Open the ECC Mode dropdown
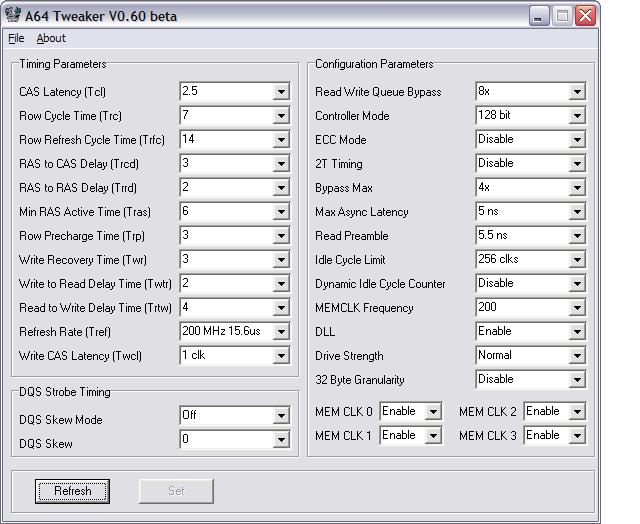640x524 pixels. pos(577,140)
